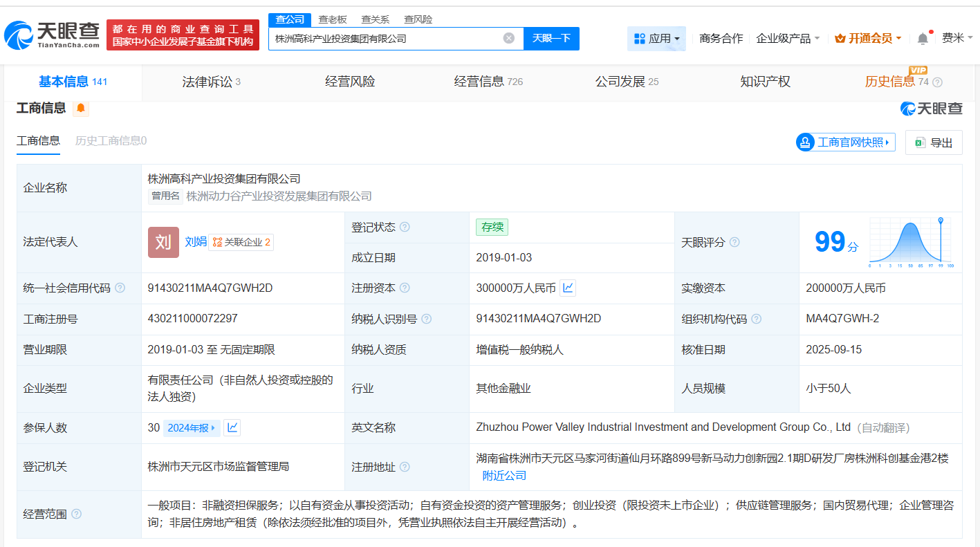Open the notification bell in header

pos(923,39)
